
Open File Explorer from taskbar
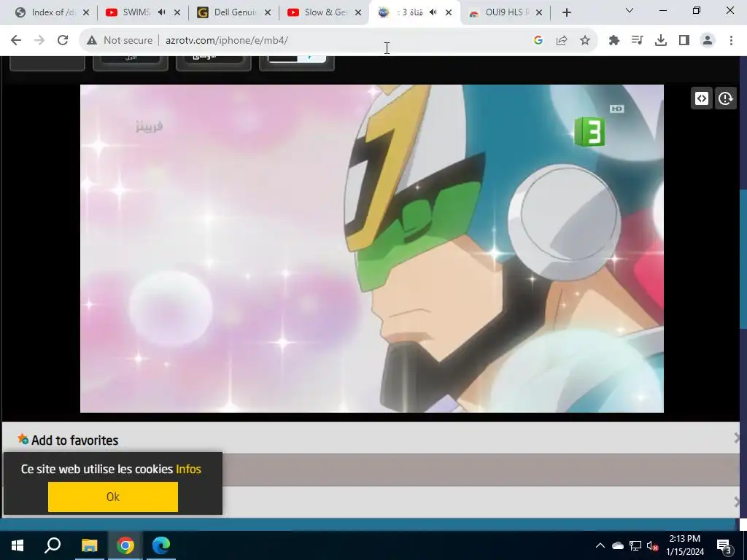click(89, 545)
